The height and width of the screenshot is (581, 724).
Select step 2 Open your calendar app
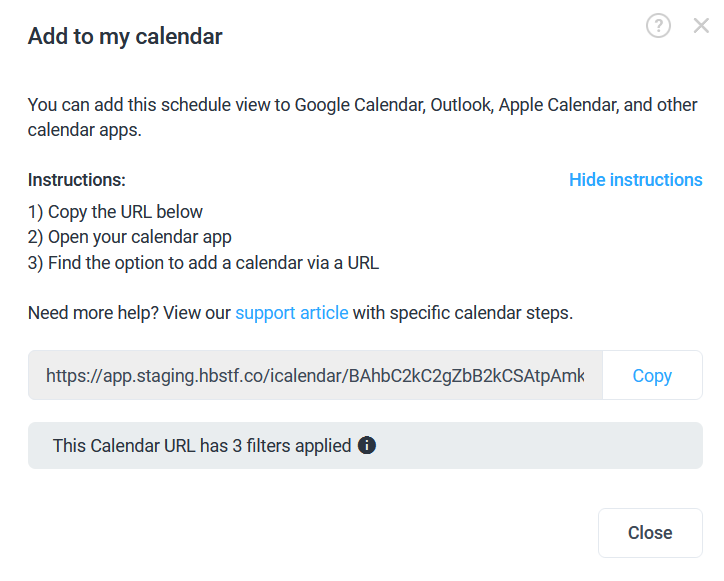click(130, 237)
